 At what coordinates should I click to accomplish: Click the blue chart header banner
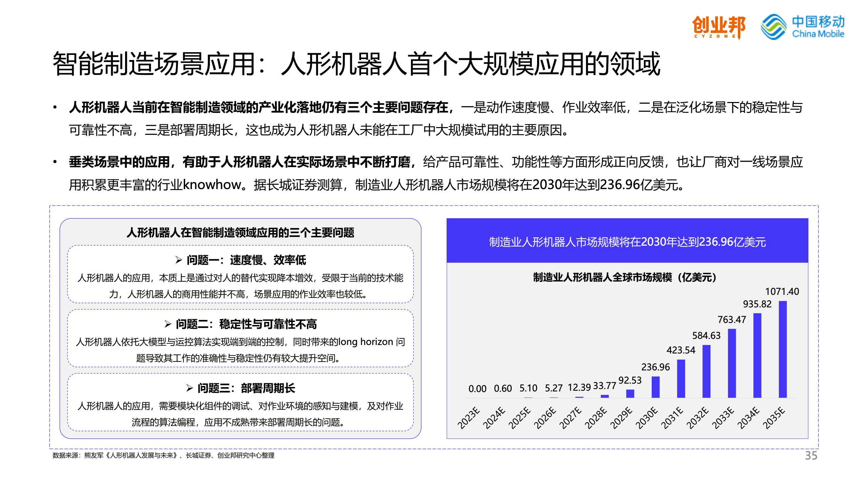click(x=627, y=241)
